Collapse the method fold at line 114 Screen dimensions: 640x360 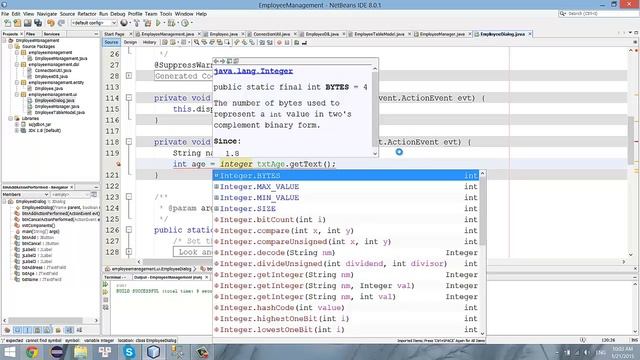129,98
